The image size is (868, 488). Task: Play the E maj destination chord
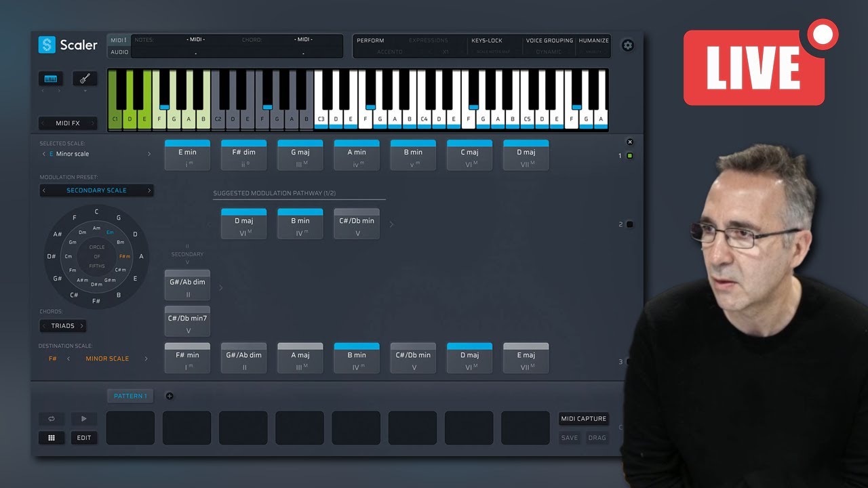526,358
